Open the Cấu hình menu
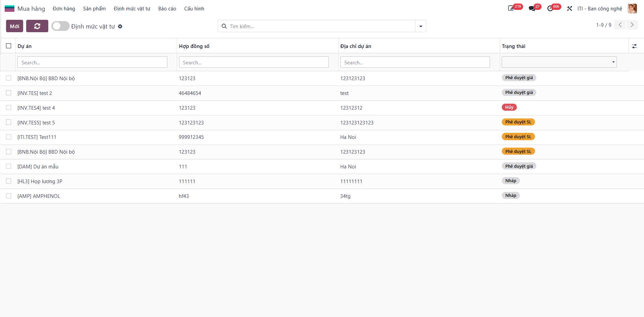Screen dimensions: 644x317 [x=194, y=9]
